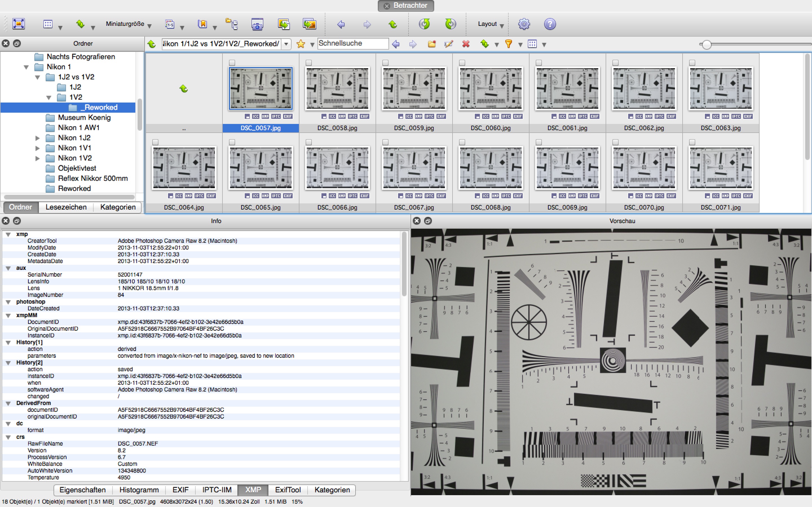This screenshot has width=812, height=507.
Task: Click the screenshot capture camera icon
Action: (257, 24)
